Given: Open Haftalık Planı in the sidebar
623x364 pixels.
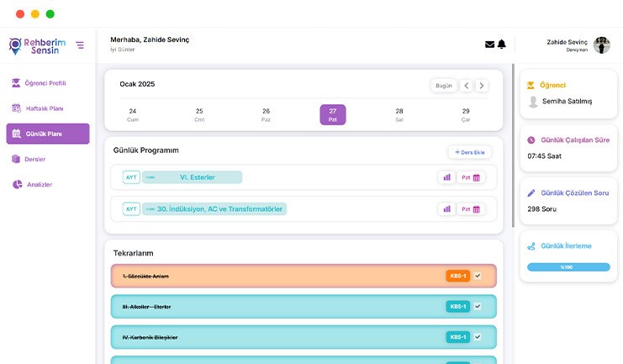Looking at the screenshot, I should click(x=49, y=108).
